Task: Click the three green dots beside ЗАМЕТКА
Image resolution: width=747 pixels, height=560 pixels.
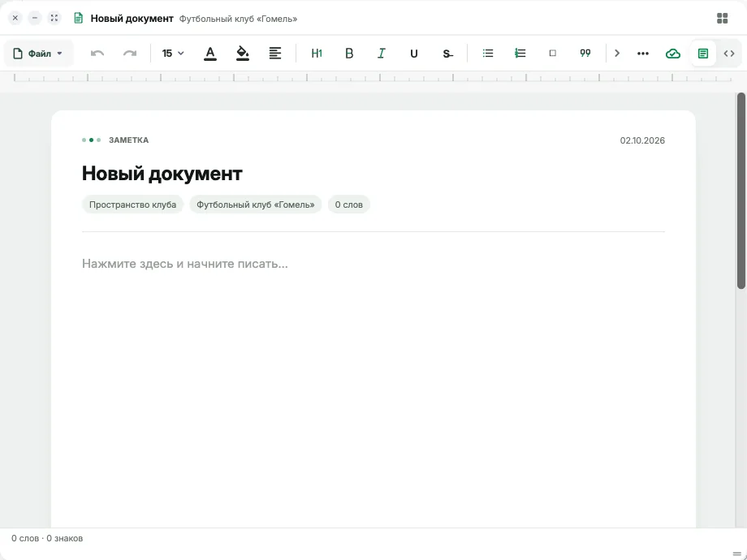Action: [92, 140]
